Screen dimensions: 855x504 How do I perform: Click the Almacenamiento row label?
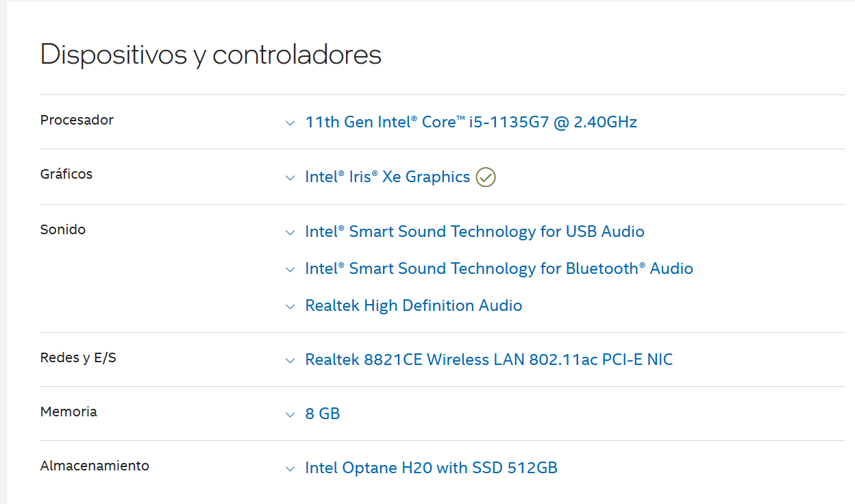click(x=95, y=466)
